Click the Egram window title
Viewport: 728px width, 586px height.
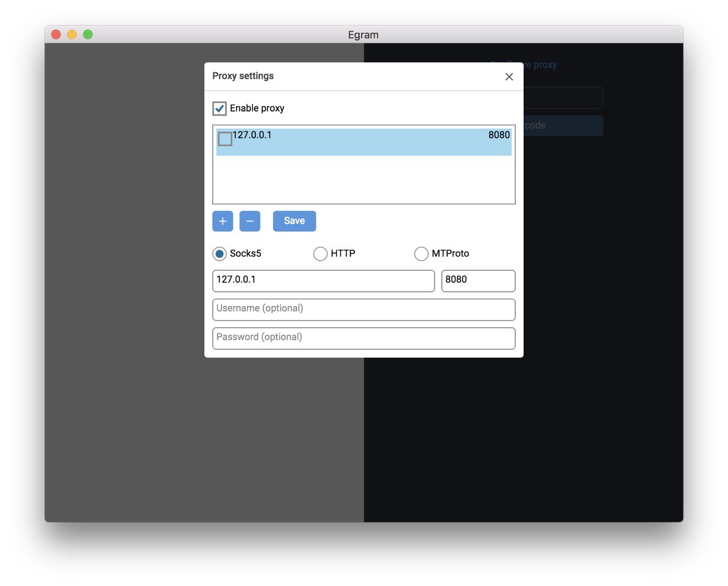(x=363, y=35)
